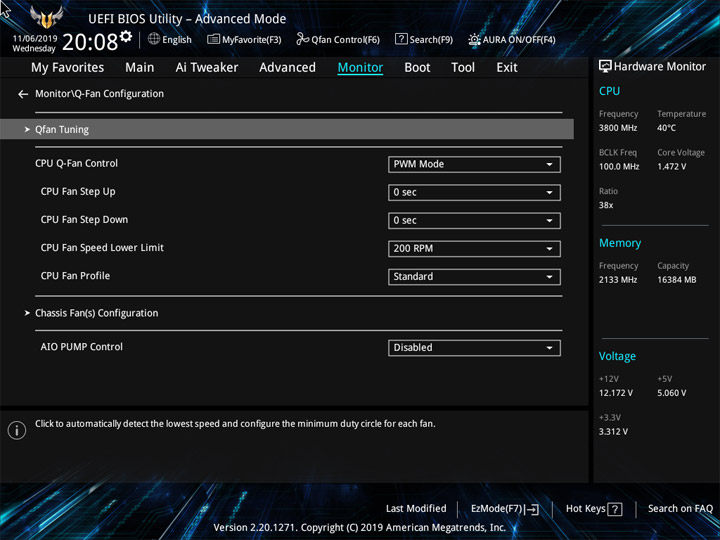Click the CPU frequency value 3800 MHz
720x540 pixels.
618,128
